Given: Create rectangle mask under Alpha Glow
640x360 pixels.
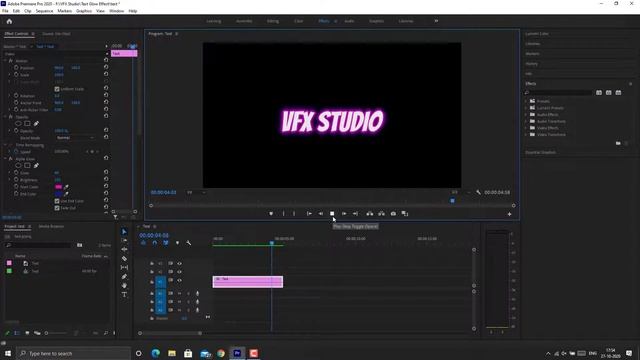Looking at the screenshot, I should click(27, 166).
